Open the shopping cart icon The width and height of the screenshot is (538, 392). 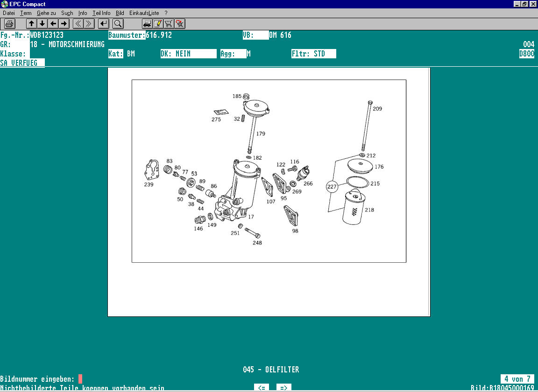pos(169,23)
